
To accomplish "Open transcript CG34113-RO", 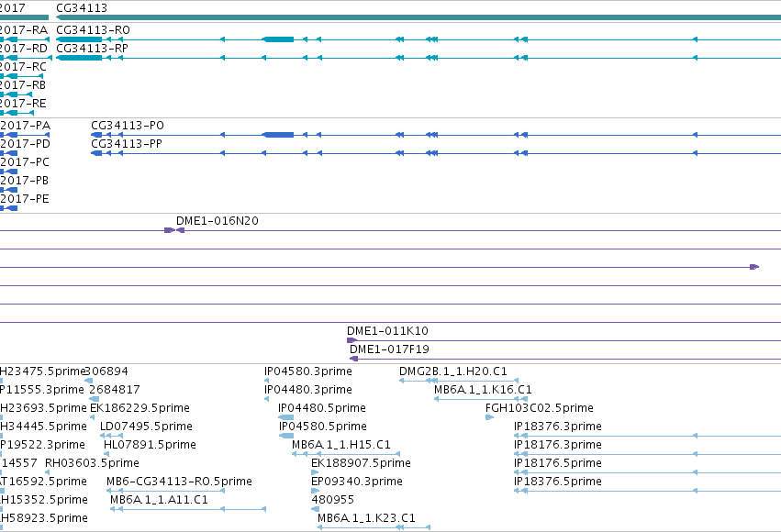I will point(93,30).
